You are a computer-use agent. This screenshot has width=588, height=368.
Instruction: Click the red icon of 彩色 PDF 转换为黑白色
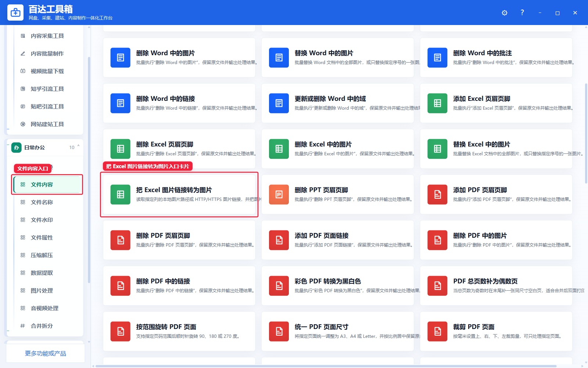[x=279, y=286]
